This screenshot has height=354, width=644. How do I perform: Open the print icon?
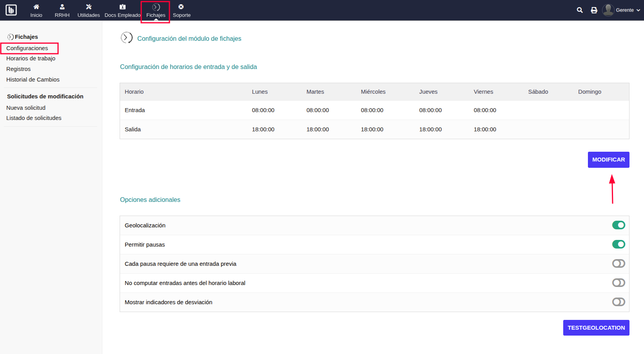click(x=594, y=10)
